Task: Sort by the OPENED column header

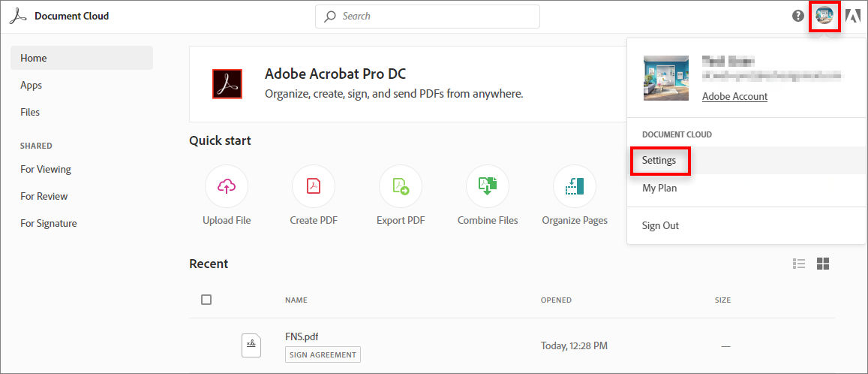Action: pos(556,300)
